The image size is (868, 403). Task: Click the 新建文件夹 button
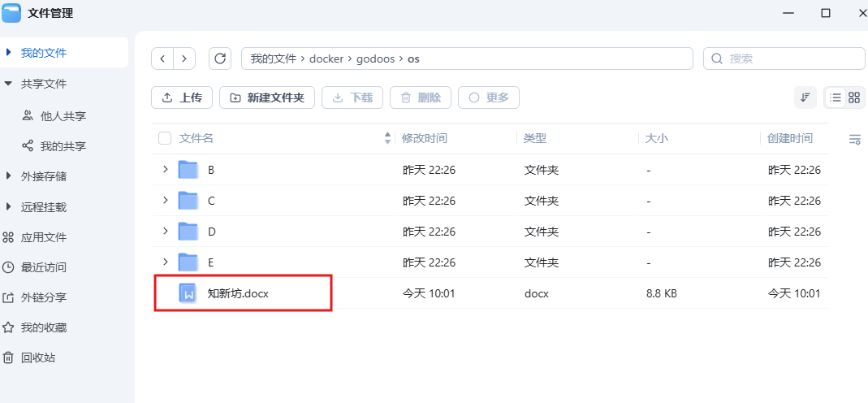coord(267,97)
